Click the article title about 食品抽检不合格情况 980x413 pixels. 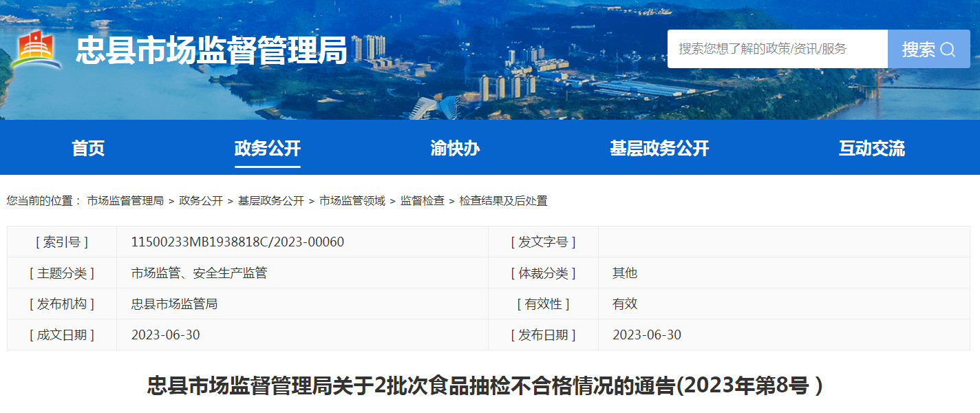pyautogui.click(x=485, y=385)
